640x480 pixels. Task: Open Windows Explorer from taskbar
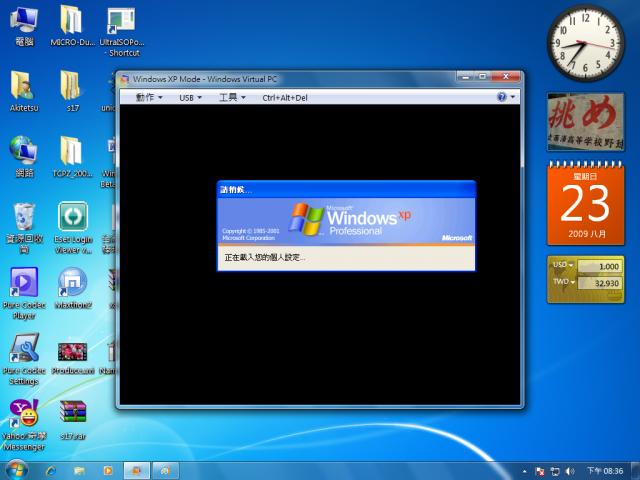tap(79, 471)
